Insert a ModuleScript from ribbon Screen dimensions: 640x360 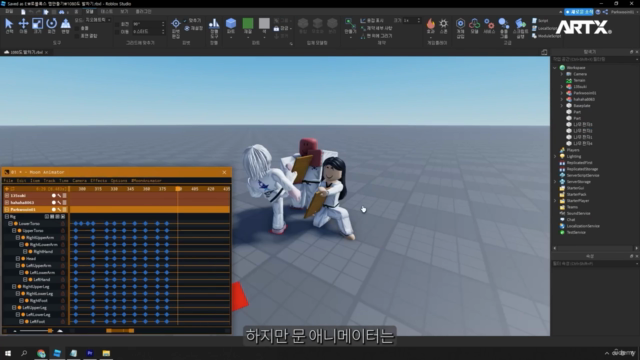546,36
